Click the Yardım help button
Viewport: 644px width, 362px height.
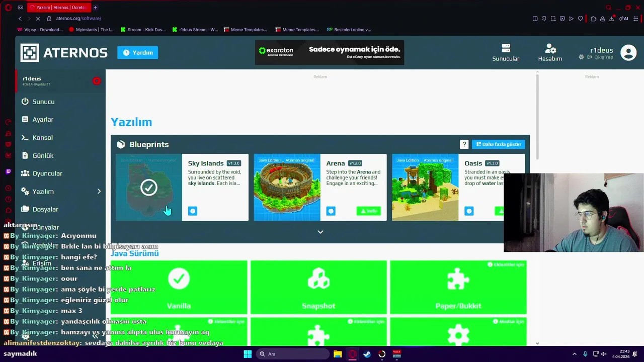click(x=137, y=52)
